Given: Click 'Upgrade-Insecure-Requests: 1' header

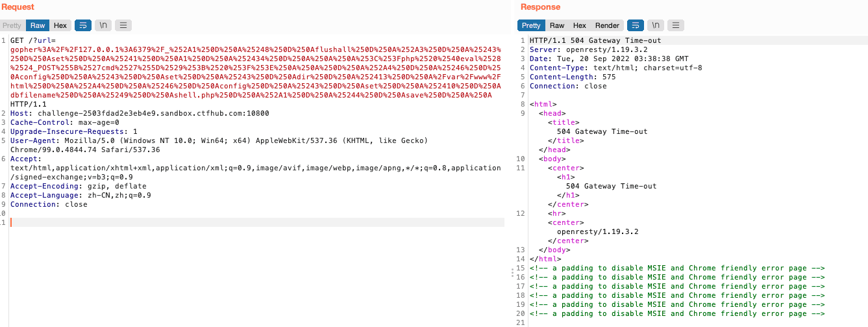Looking at the screenshot, I should point(74,131).
